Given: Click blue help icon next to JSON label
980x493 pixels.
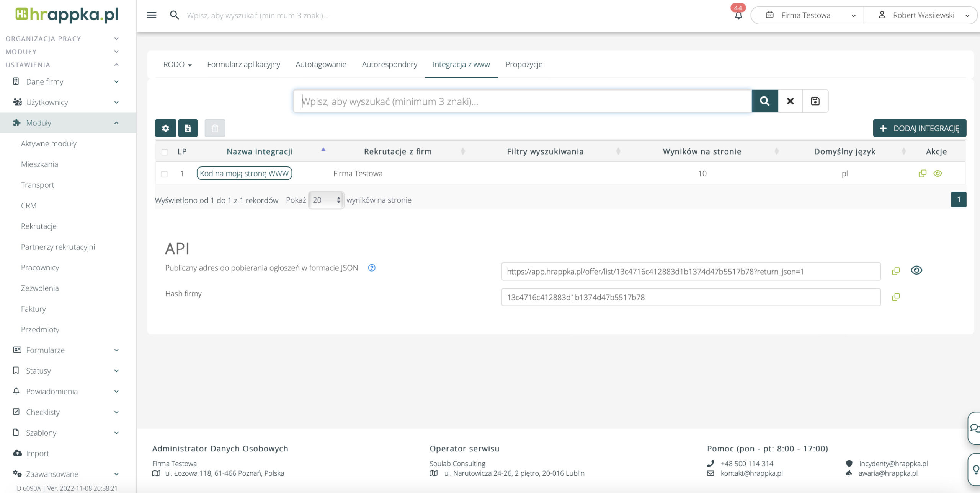Looking at the screenshot, I should coord(371,268).
